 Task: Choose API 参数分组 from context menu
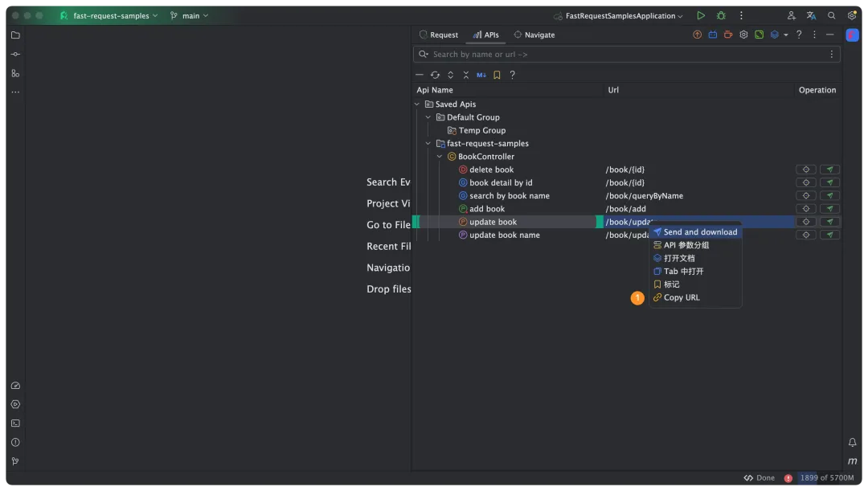pos(695,245)
